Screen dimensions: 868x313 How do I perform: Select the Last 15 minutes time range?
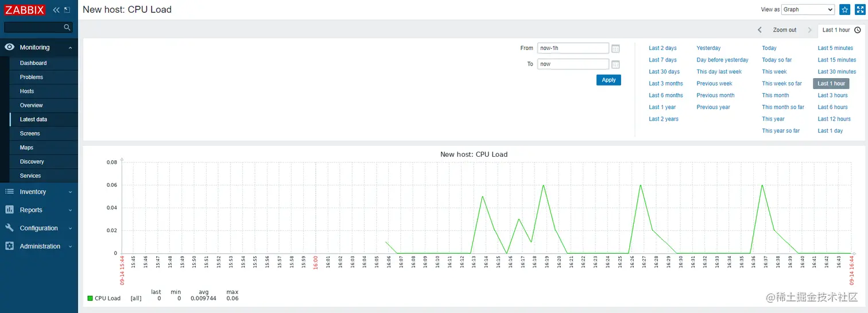[836, 60]
